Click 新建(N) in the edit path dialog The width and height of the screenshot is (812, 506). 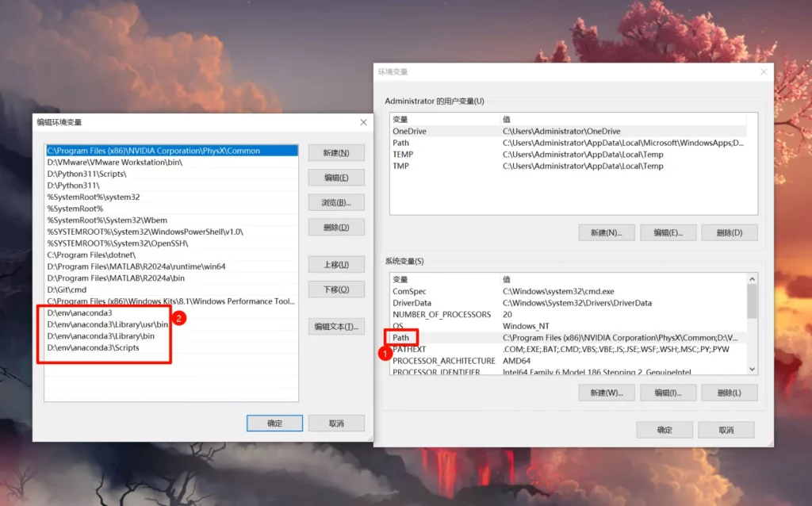point(336,152)
